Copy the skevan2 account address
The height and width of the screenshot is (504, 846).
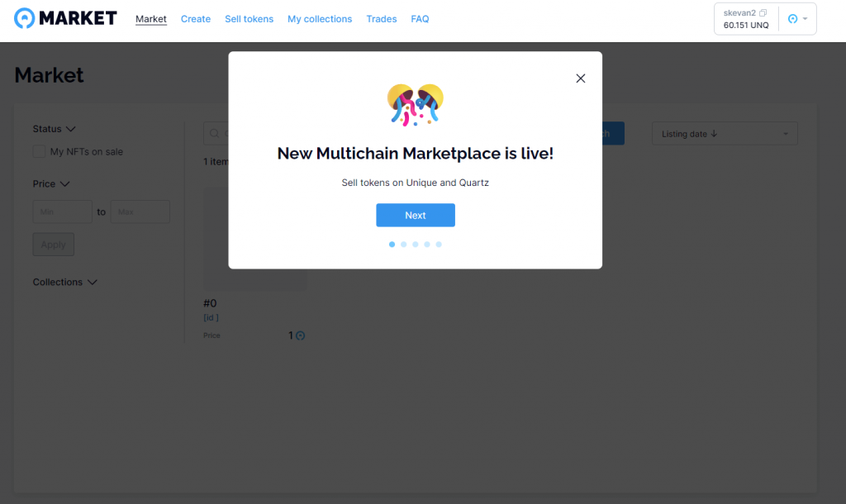pyautogui.click(x=763, y=12)
